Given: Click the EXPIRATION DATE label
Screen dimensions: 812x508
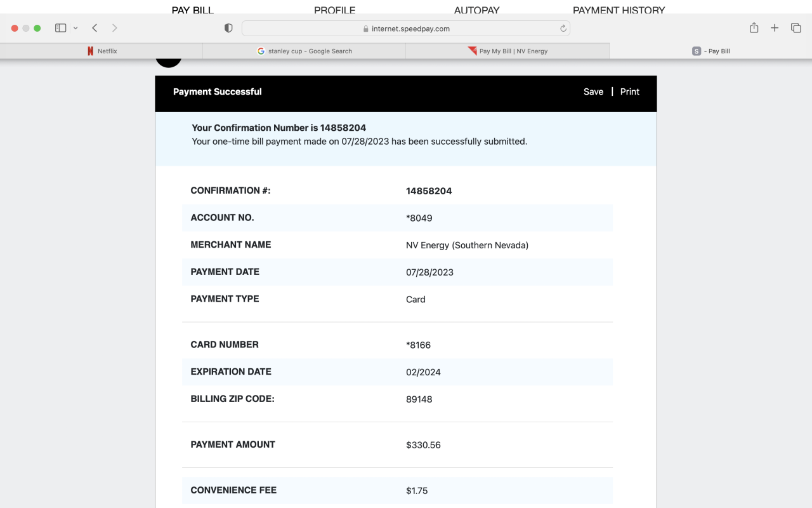Looking at the screenshot, I should coord(231,371).
